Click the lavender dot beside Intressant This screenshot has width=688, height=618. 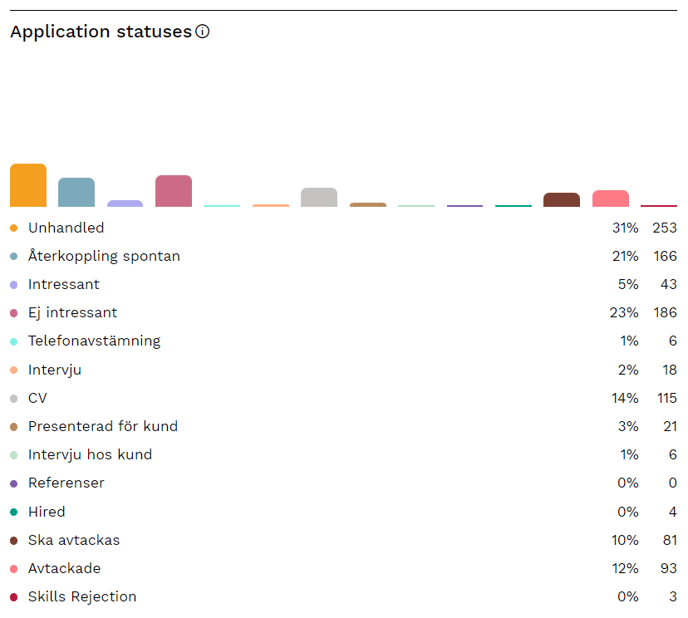pos(14,285)
